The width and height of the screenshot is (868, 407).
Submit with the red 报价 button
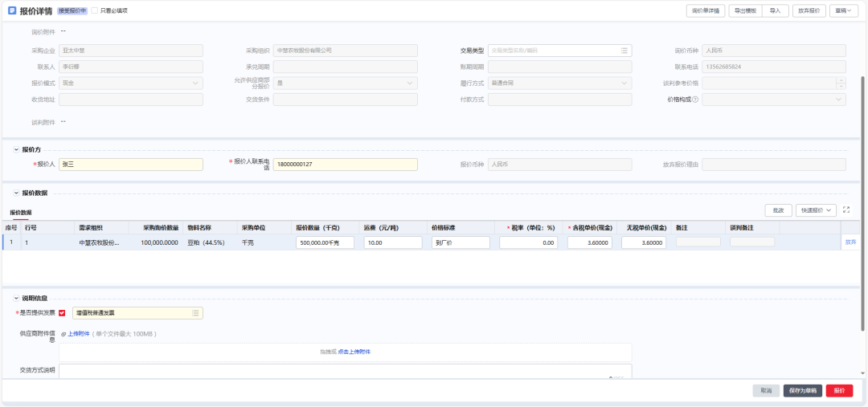[x=839, y=390]
